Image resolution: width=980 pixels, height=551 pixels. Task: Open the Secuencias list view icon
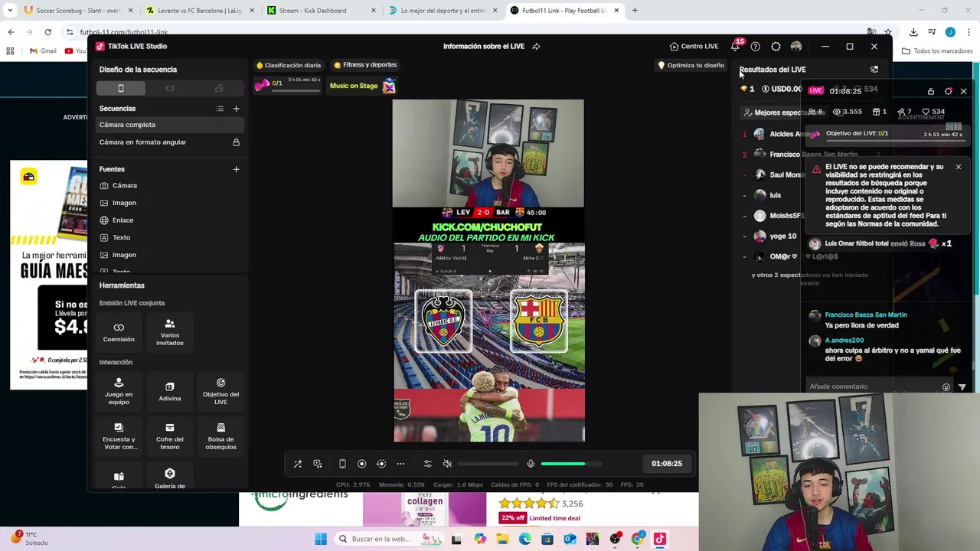click(220, 109)
